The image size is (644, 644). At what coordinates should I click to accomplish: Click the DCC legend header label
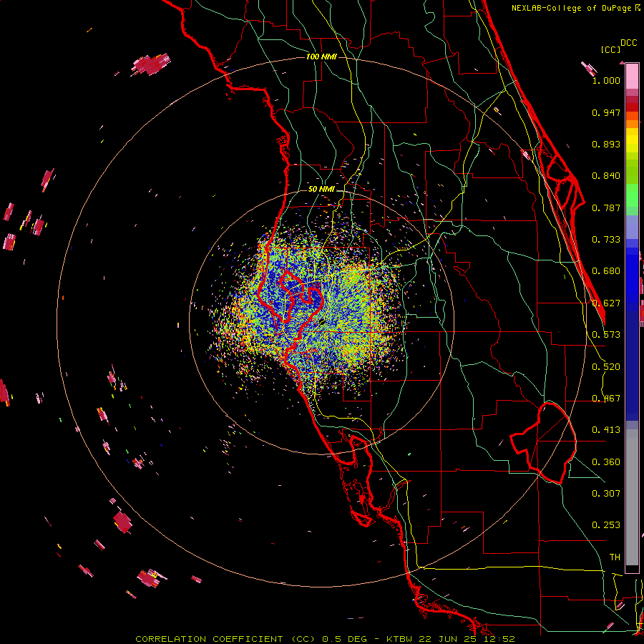pyautogui.click(x=629, y=43)
